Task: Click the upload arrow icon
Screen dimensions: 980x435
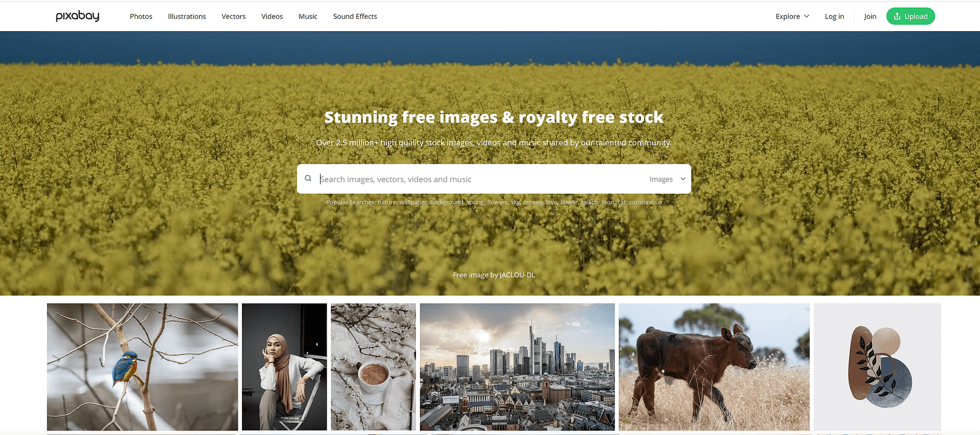Action: click(x=897, y=16)
